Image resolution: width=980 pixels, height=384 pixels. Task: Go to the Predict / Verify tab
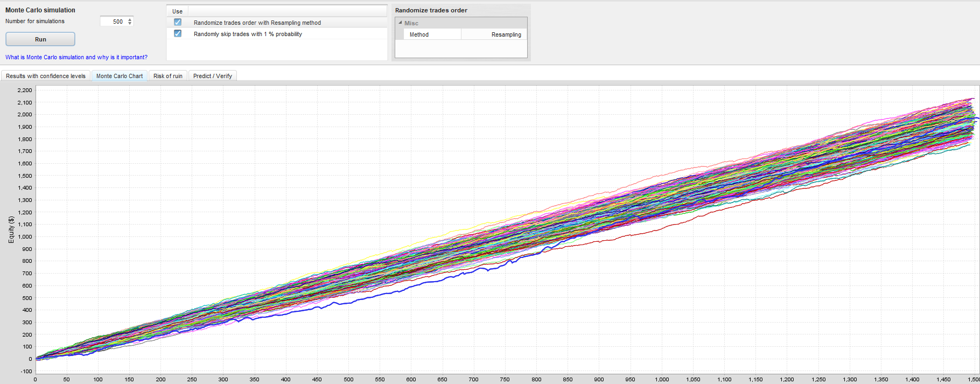[213, 76]
